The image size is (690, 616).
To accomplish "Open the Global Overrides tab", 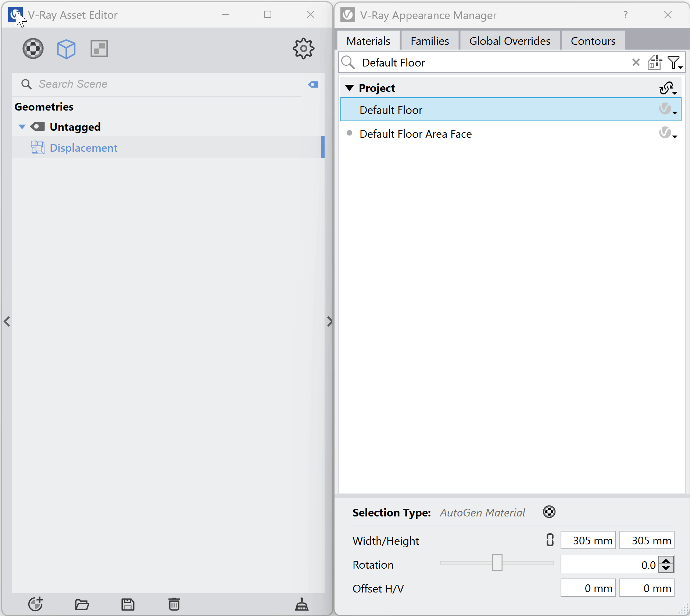I will pos(510,41).
